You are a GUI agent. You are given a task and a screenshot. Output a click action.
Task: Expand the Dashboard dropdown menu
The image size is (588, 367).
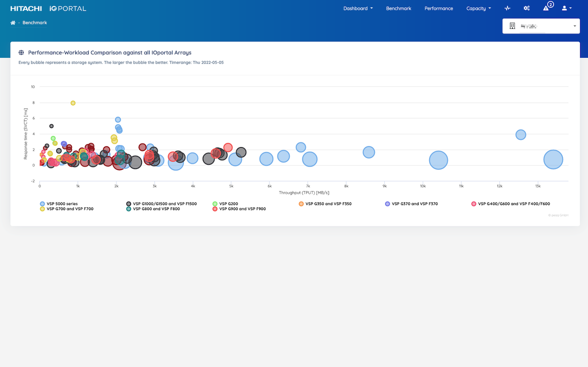click(358, 9)
